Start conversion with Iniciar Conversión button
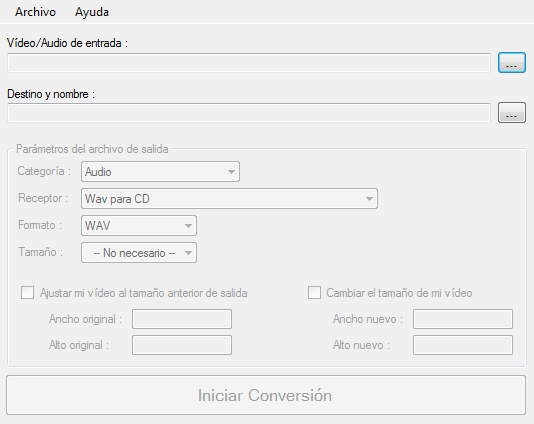This screenshot has height=424, width=534. (x=266, y=395)
